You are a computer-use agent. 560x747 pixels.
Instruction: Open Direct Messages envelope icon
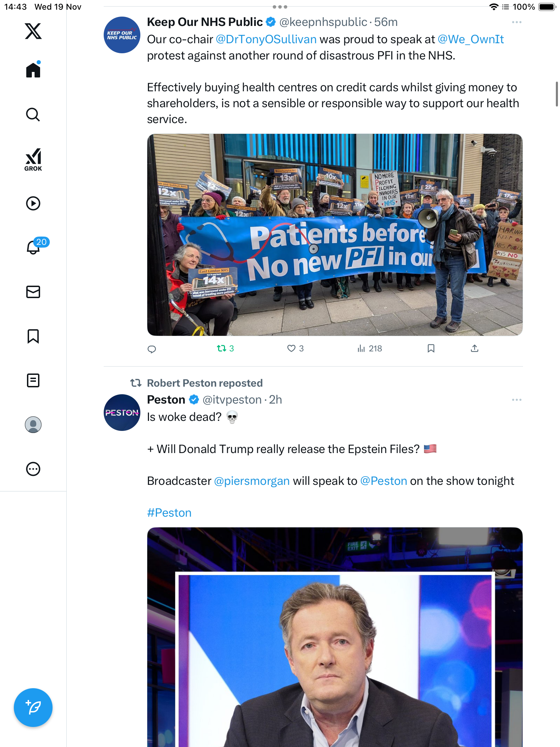point(33,292)
